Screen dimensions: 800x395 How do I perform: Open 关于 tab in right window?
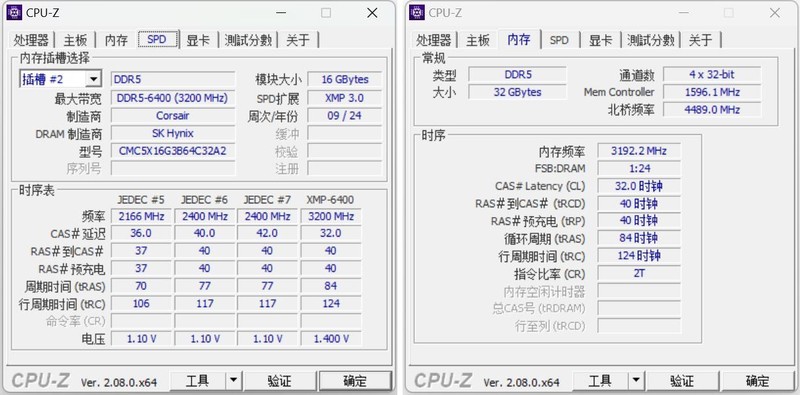coord(701,40)
